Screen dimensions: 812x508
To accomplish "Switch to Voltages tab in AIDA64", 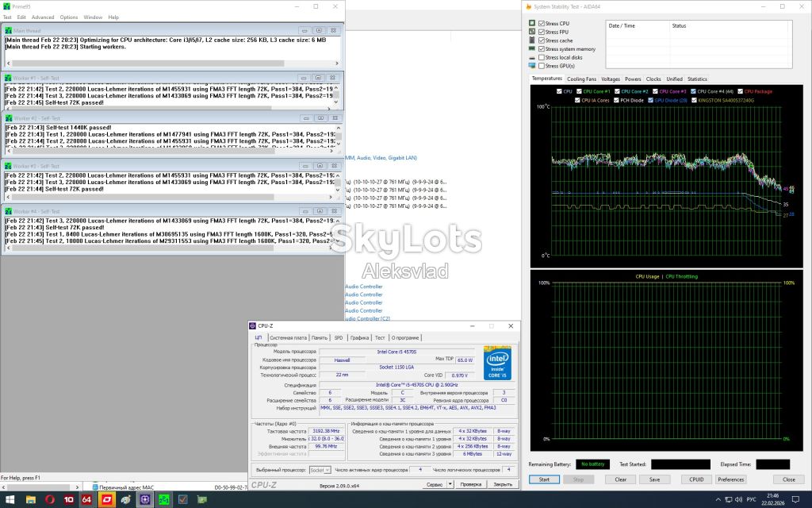I will tap(611, 79).
